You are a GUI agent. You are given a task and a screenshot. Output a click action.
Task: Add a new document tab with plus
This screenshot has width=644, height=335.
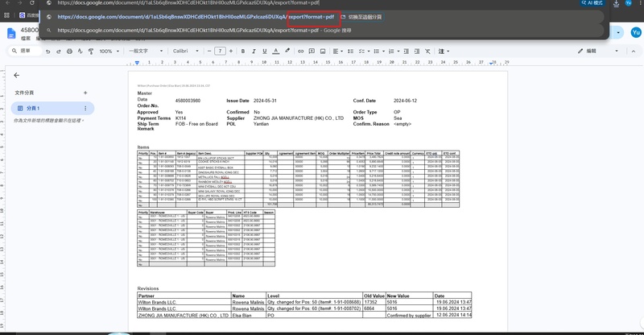click(x=85, y=93)
